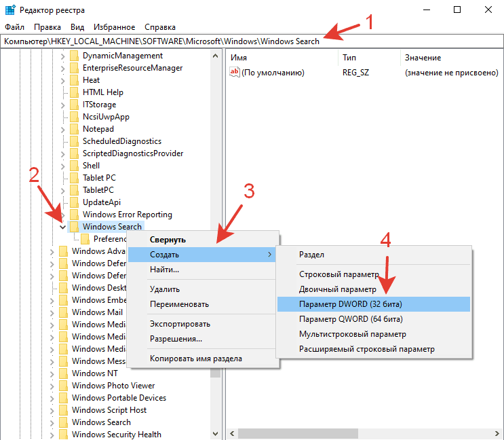Click the Windows Script Host folder icon

[63, 410]
